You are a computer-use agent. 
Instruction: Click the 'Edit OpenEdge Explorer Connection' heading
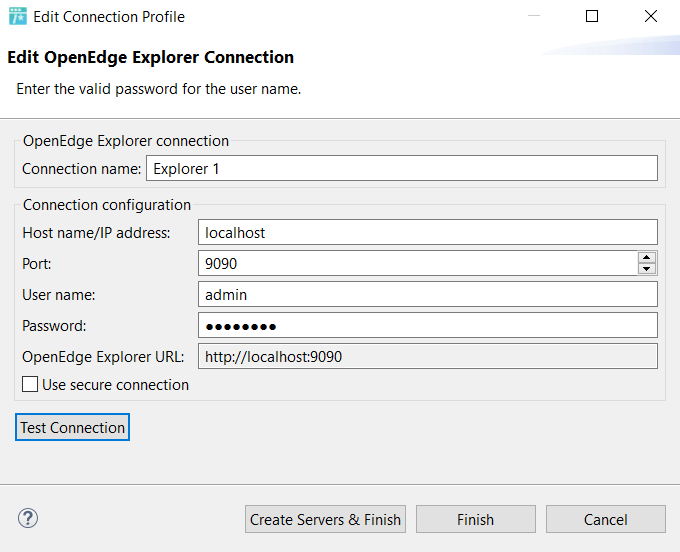150,57
